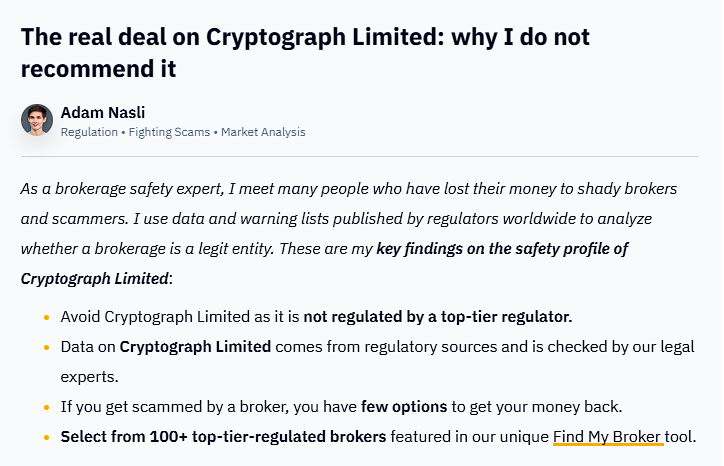The image size is (724, 466).
Task: Click the 'not regulated by a top-tier regulator' text
Action: (x=438, y=317)
